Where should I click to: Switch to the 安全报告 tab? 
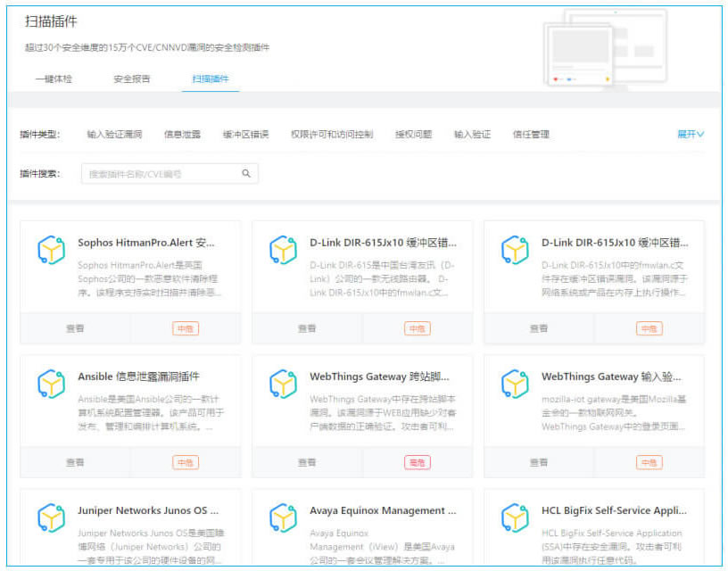tap(132, 79)
